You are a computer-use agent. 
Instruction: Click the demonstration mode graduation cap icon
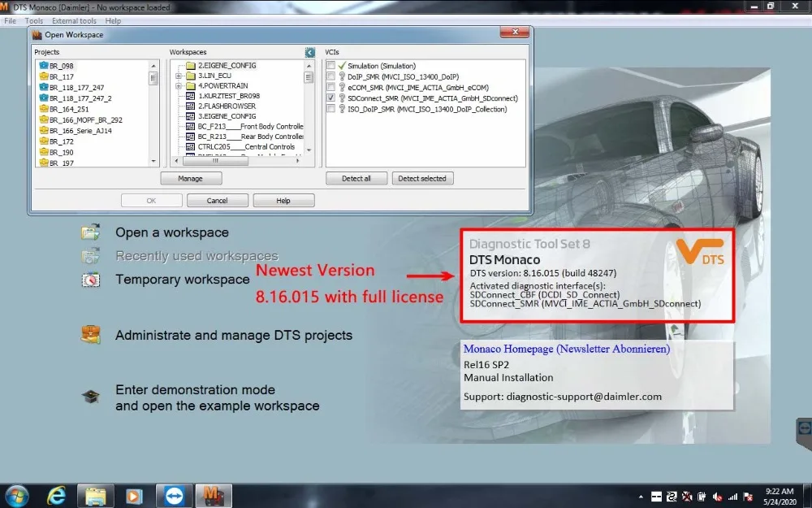[91, 397]
